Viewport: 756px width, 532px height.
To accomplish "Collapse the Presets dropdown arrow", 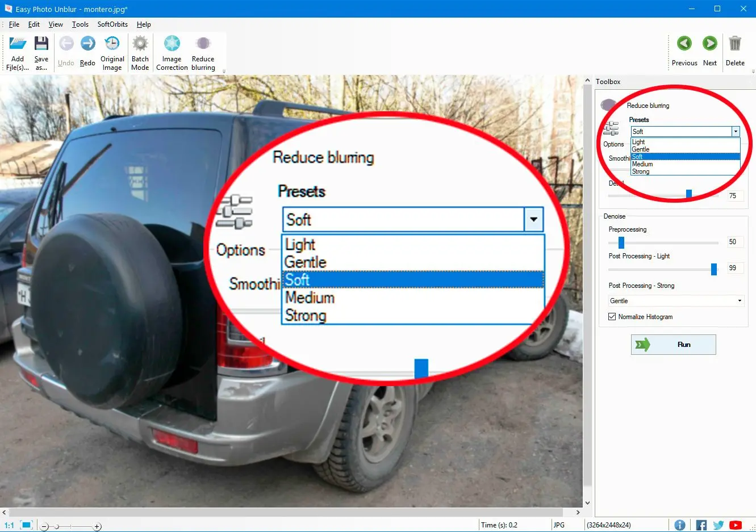I will tap(736, 132).
